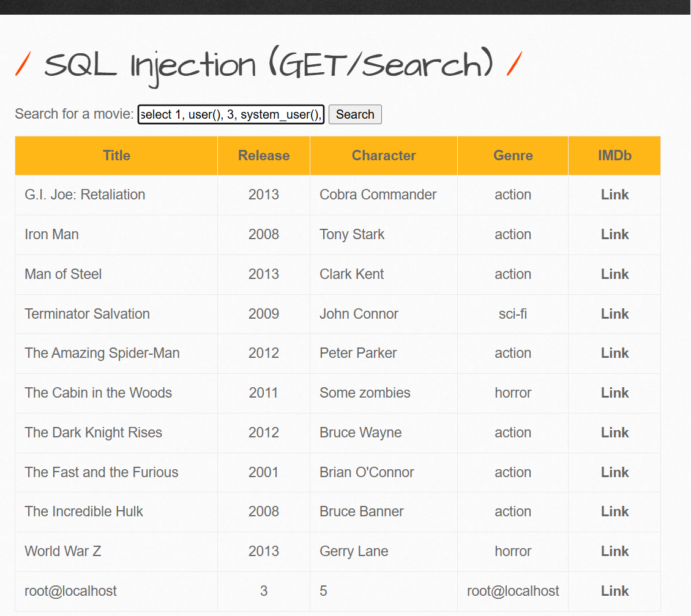Open IMDb Link for G.I. Joe: Retaliation
This screenshot has height=616, width=691.
tap(614, 195)
